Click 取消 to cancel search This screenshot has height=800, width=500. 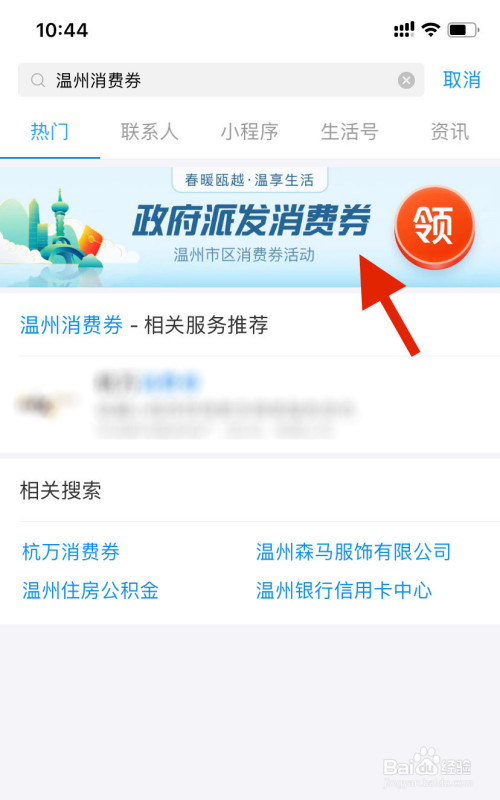pos(461,80)
